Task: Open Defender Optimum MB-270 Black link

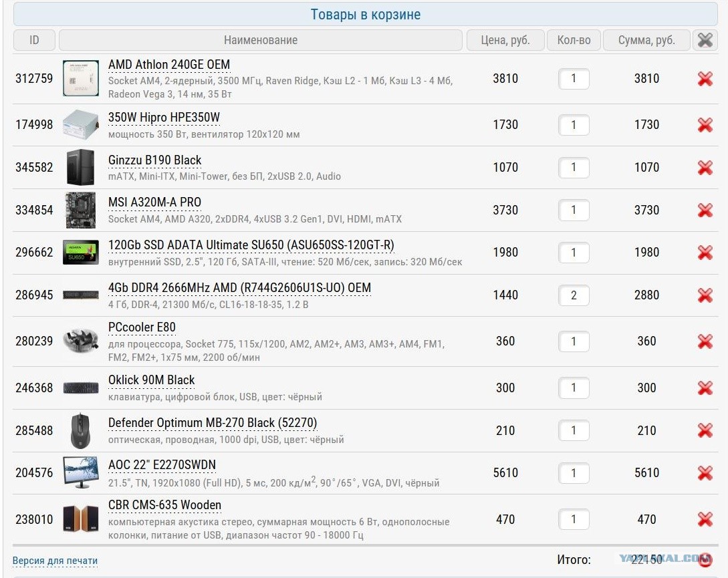Action: pos(213,423)
